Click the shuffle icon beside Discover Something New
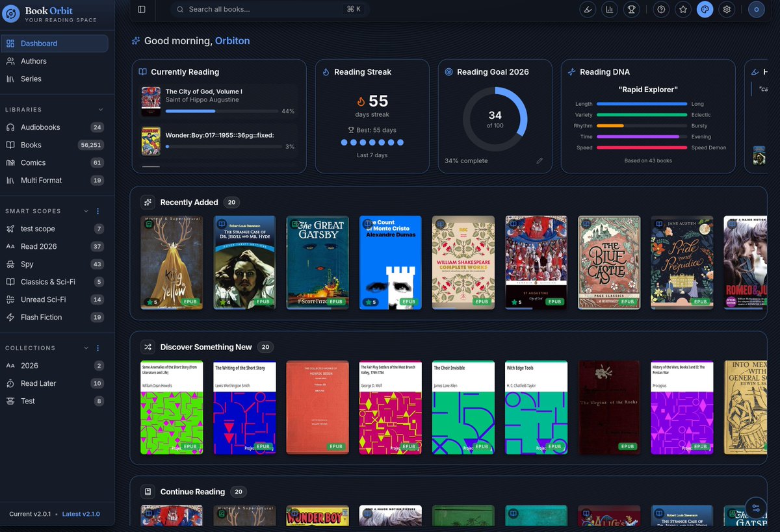 pos(148,347)
